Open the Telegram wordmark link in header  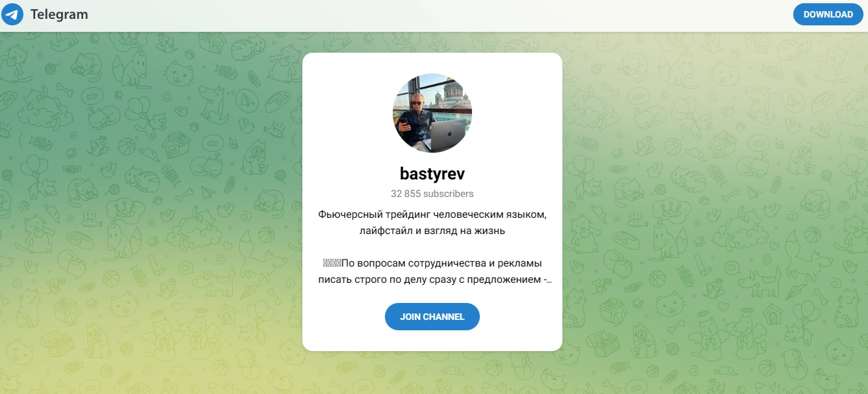[x=59, y=14]
